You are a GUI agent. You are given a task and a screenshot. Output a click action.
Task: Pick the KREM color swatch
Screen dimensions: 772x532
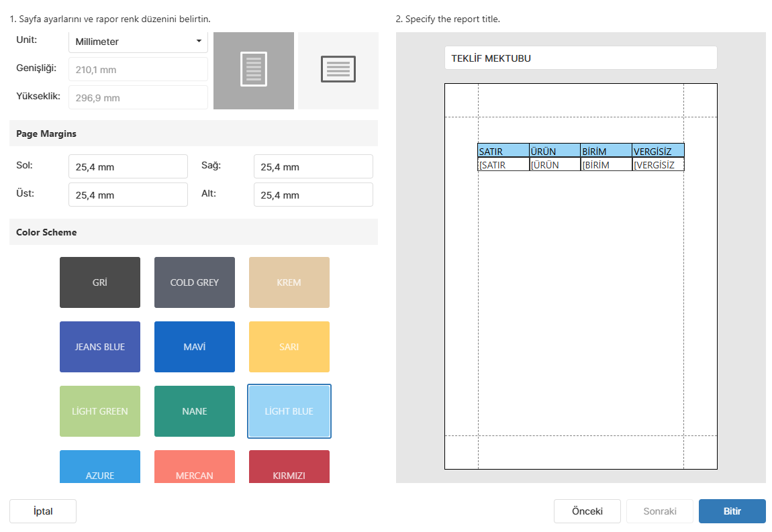point(289,282)
